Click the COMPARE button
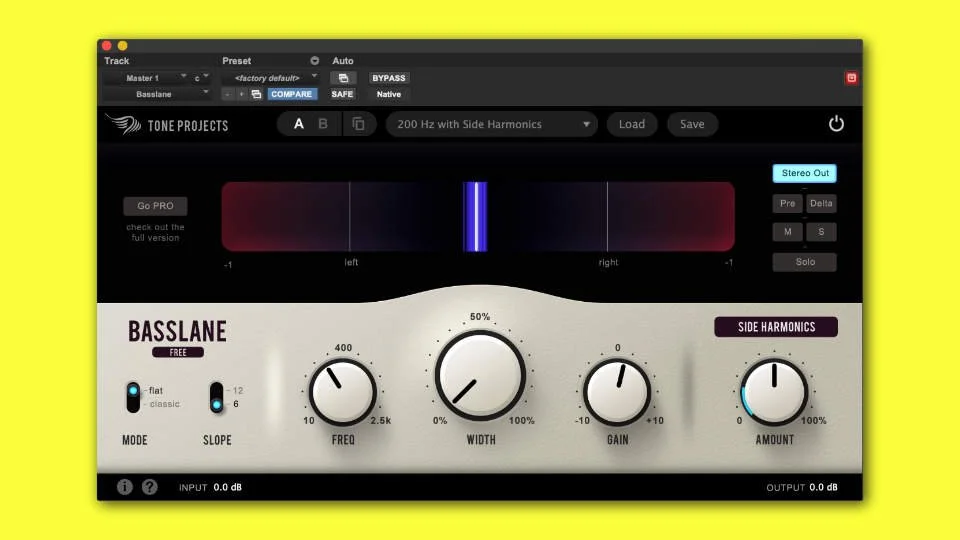This screenshot has height=540, width=960. click(291, 94)
